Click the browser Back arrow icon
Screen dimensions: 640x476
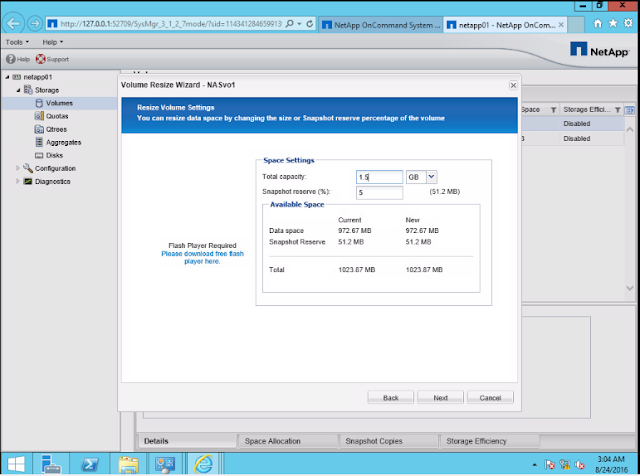point(13,24)
